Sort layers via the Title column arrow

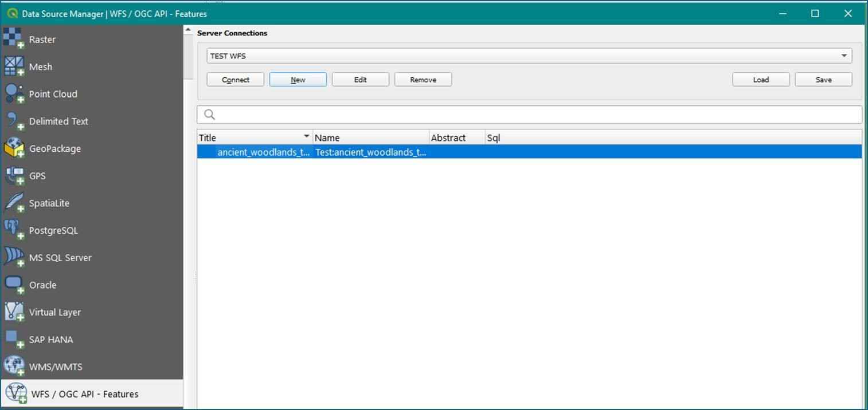tap(306, 136)
